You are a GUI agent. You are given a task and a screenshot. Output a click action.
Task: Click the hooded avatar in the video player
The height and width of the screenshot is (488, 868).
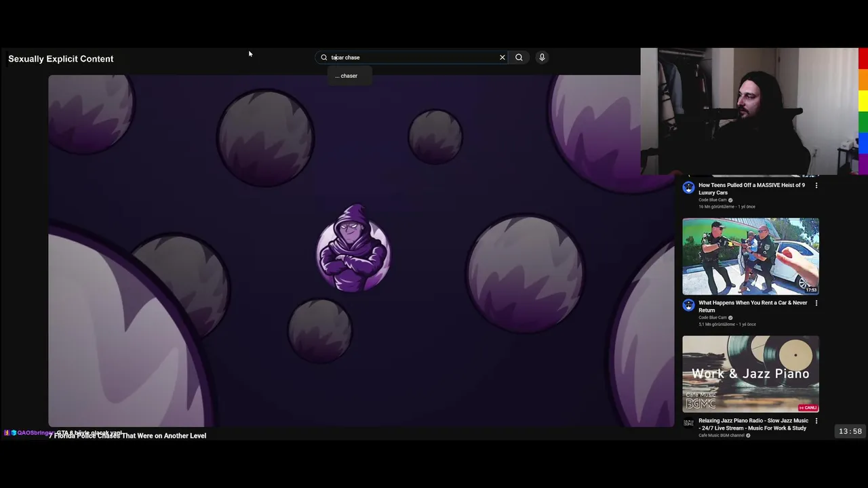pyautogui.click(x=353, y=248)
